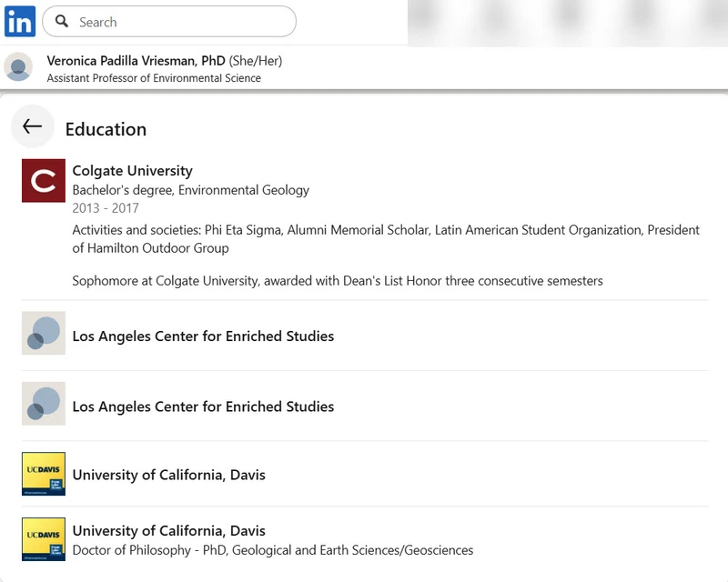Screen dimensions: 728x582
Task: Click the Dean's List Honor description text
Action: [338, 281]
